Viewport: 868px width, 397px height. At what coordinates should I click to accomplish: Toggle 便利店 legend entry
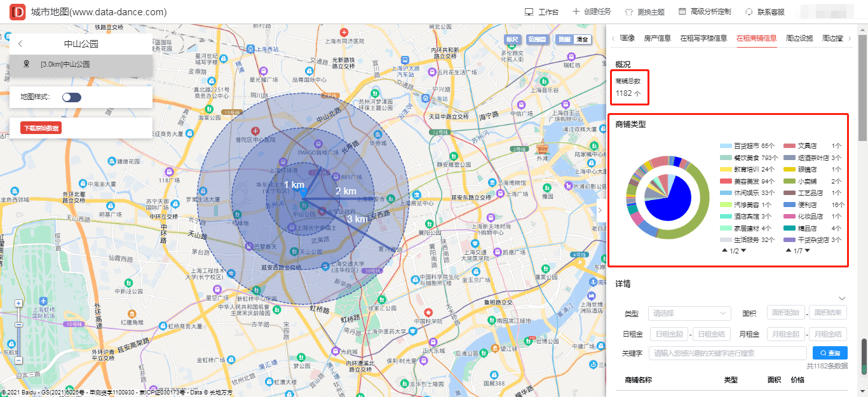(x=815, y=205)
